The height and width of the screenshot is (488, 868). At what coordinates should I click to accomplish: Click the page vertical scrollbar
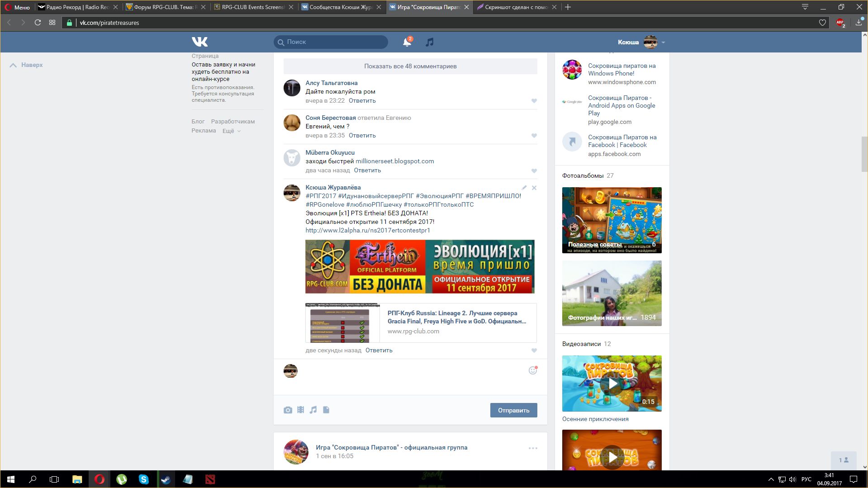click(x=864, y=154)
